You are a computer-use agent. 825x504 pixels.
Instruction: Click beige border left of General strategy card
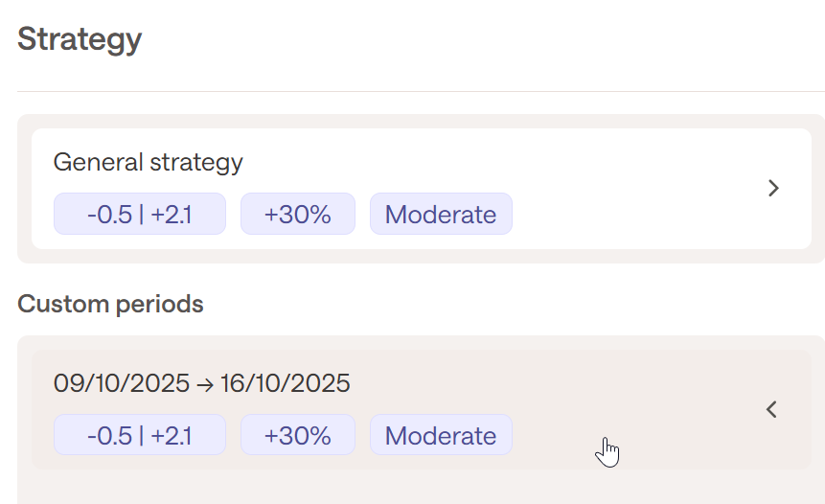[24, 189]
